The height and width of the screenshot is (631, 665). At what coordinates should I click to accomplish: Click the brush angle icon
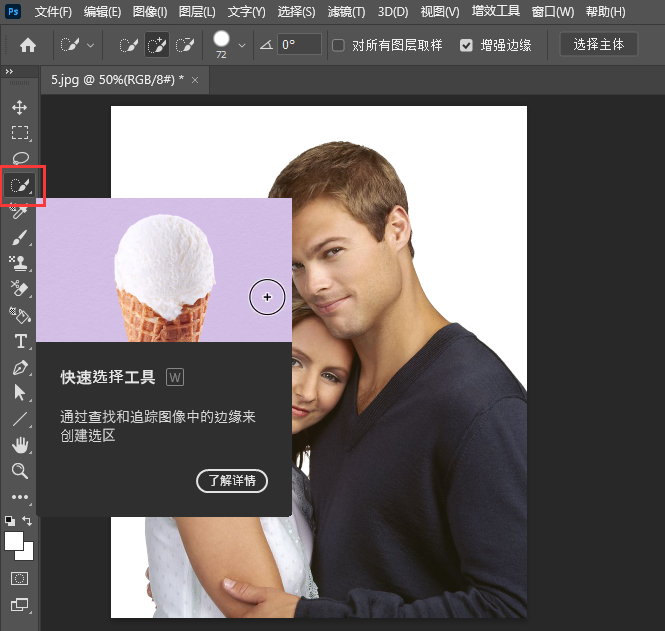click(x=266, y=45)
